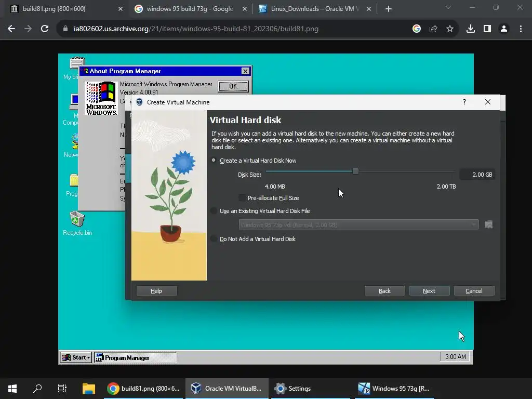
Task: Switch to Settings taskbar item
Action: 311,389
